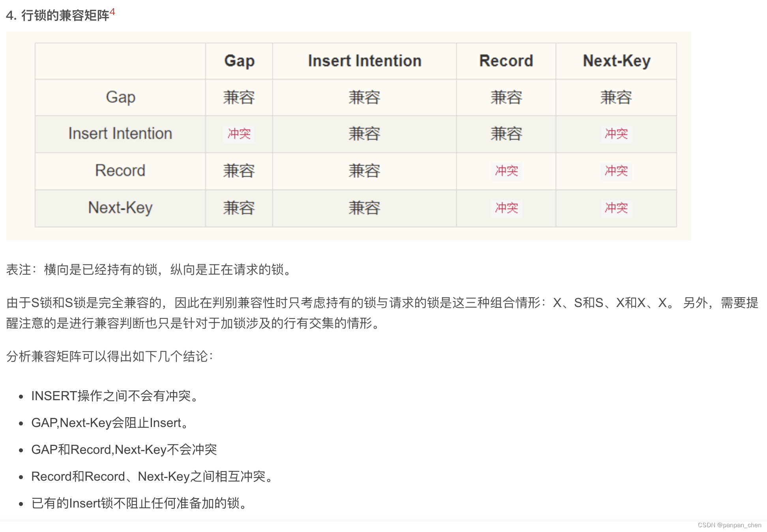Click 兼容 in Record row, Insert Intention column
This screenshot has height=532, width=767.
pos(365,171)
